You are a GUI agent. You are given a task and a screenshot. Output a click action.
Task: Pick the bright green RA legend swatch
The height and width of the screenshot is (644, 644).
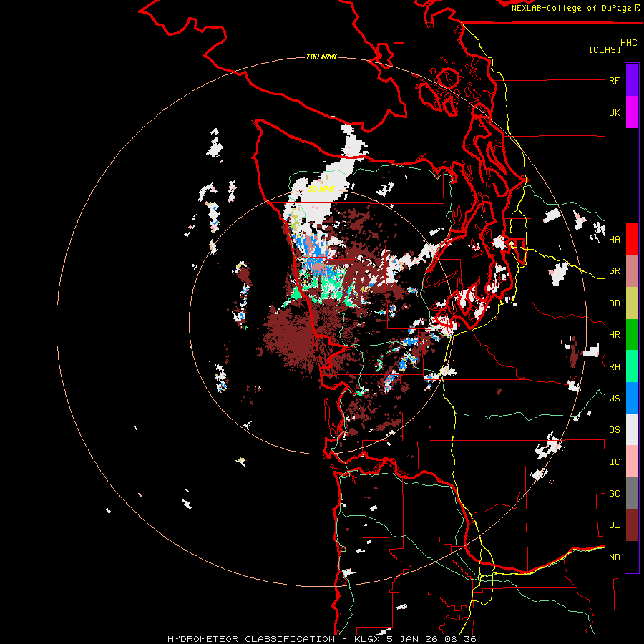632,366
